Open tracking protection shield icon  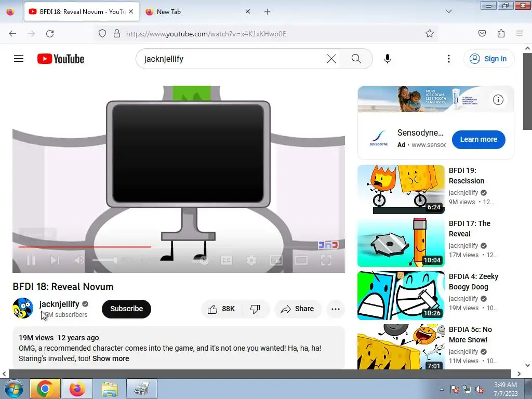tap(102, 34)
